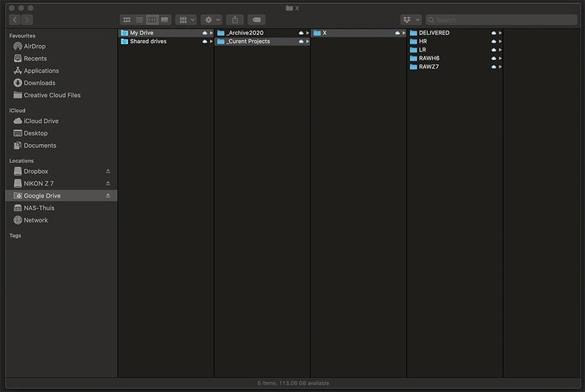Switch to icon view in toolbar

point(127,20)
